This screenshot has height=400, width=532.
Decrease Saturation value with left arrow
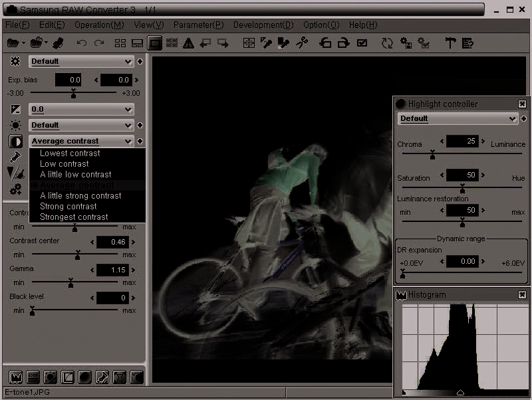click(x=442, y=175)
